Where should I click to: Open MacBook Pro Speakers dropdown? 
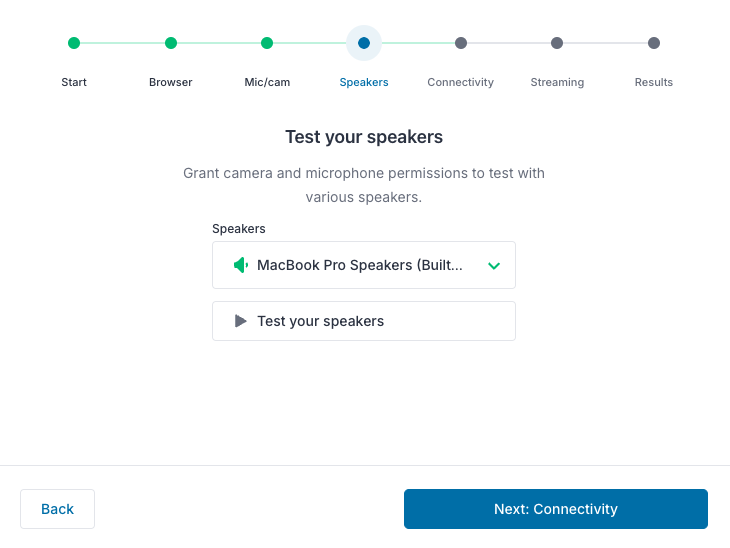[364, 265]
